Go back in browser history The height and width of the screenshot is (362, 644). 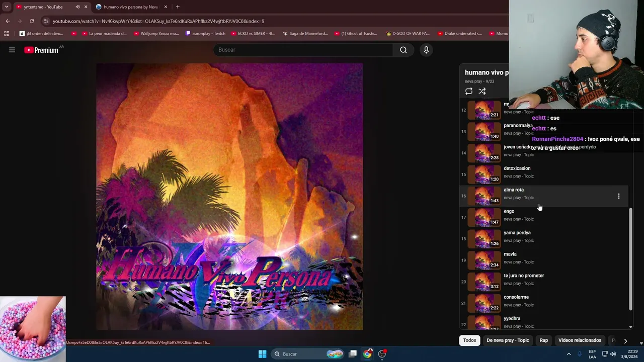click(8, 21)
